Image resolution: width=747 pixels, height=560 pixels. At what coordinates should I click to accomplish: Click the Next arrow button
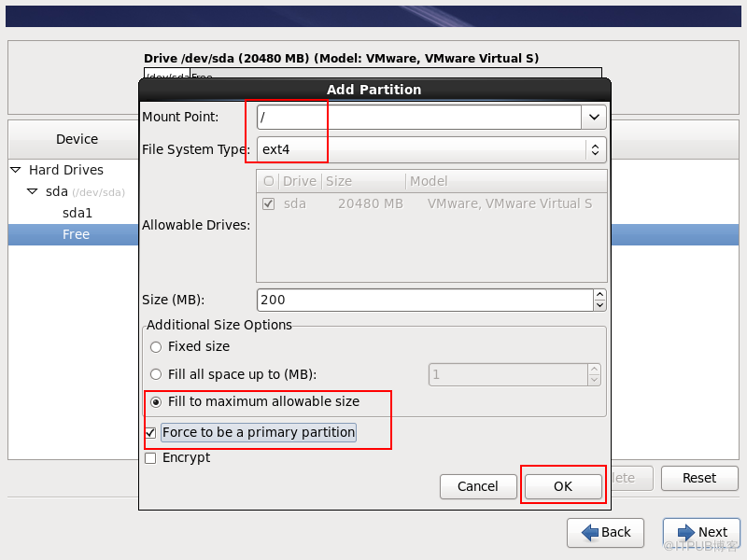click(701, 532)
